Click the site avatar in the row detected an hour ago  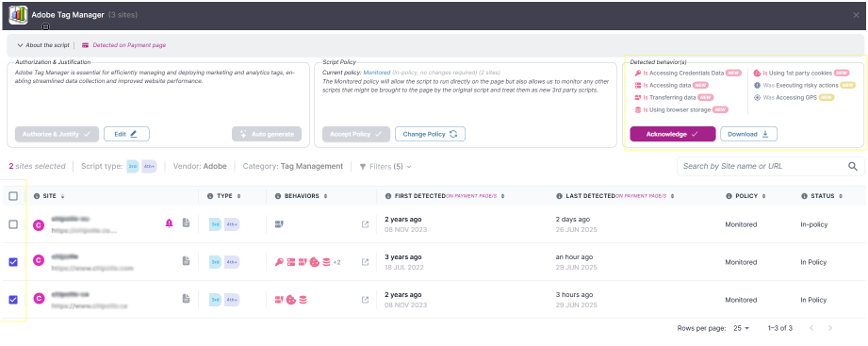tap(39, 261)
